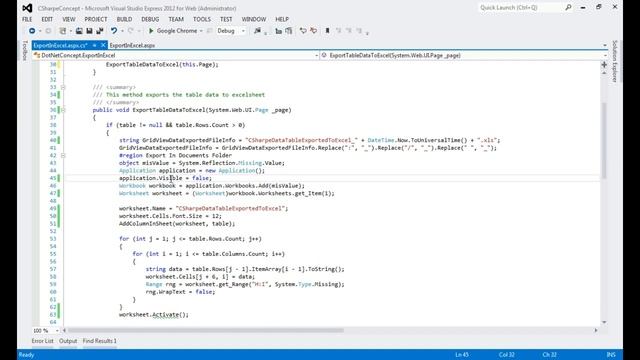Viewport: 640px width, 360px height.
Task: Click the horizontal scrollbar thumb in editor
Action: coord(206,330)
